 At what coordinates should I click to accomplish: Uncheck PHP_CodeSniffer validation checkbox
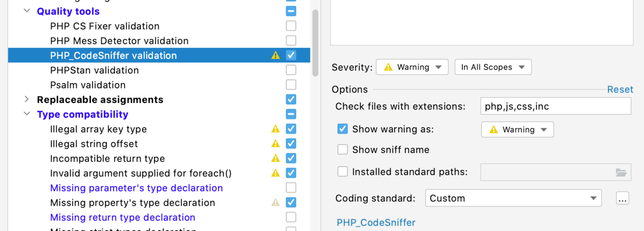coord(291,55)
